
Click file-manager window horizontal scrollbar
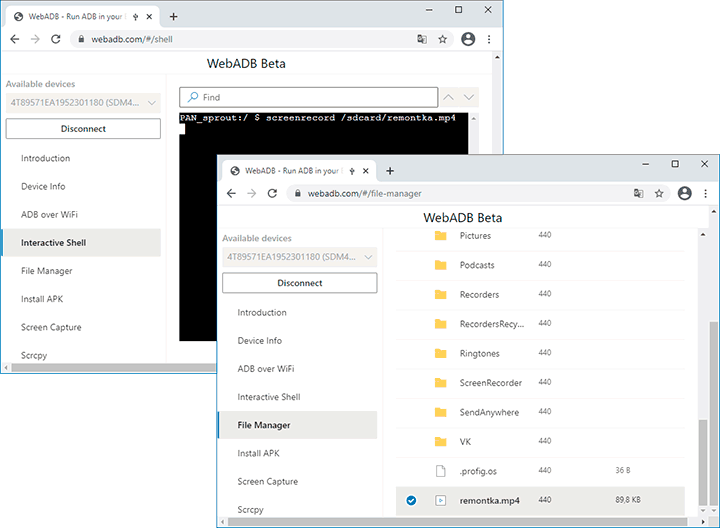(457, 522)
